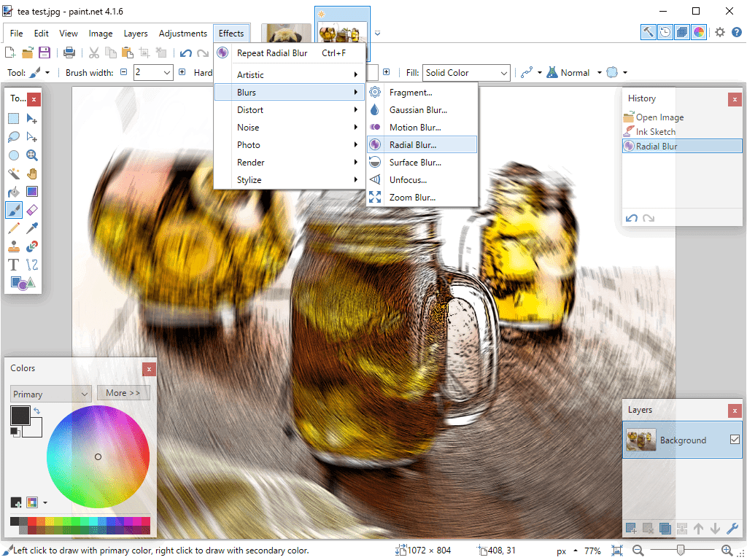Toggle Background layer visibility checkbox

coord(735,440)
